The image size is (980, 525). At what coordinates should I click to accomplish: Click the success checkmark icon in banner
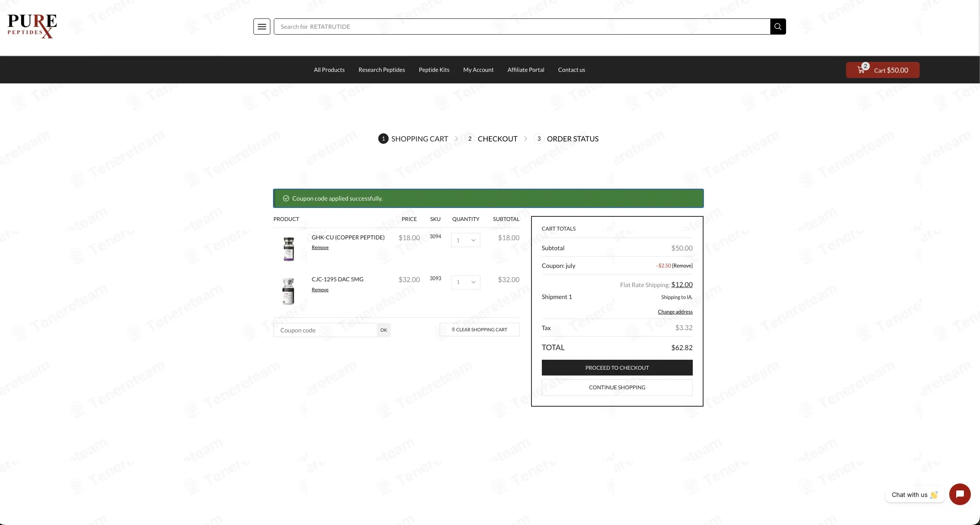[x=286, y=198]
